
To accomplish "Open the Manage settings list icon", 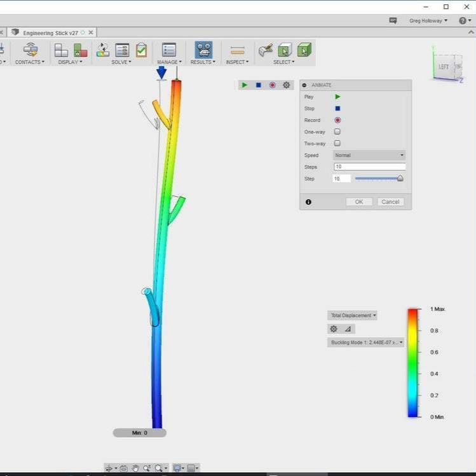I will click(x=168, y=50).
